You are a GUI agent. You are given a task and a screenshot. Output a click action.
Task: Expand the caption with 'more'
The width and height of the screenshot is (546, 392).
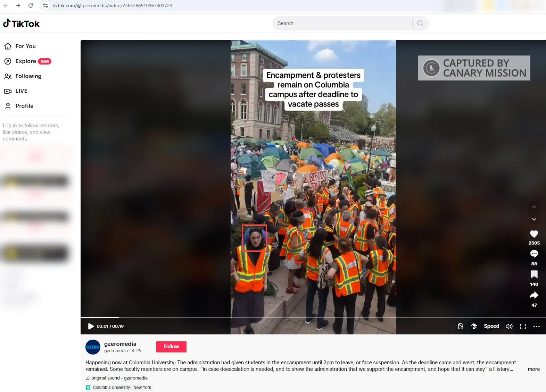pyautogui.click(x=533, y=369)
